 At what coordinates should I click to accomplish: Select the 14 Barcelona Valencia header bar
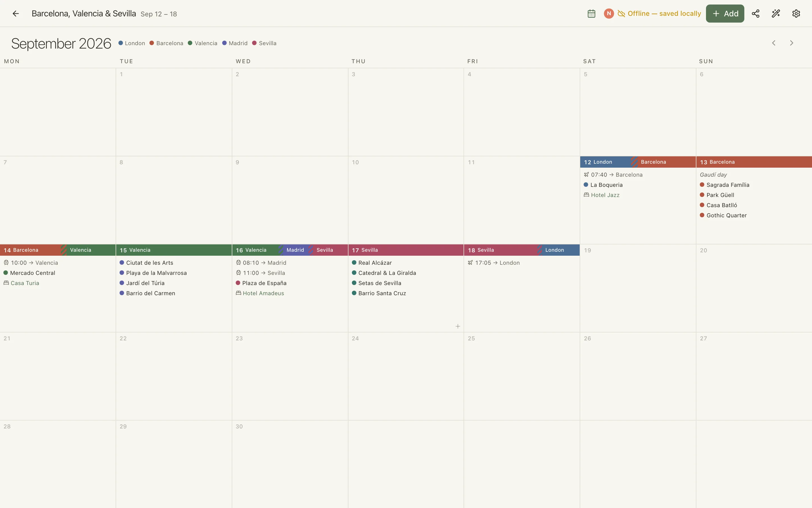coord(58,250)
